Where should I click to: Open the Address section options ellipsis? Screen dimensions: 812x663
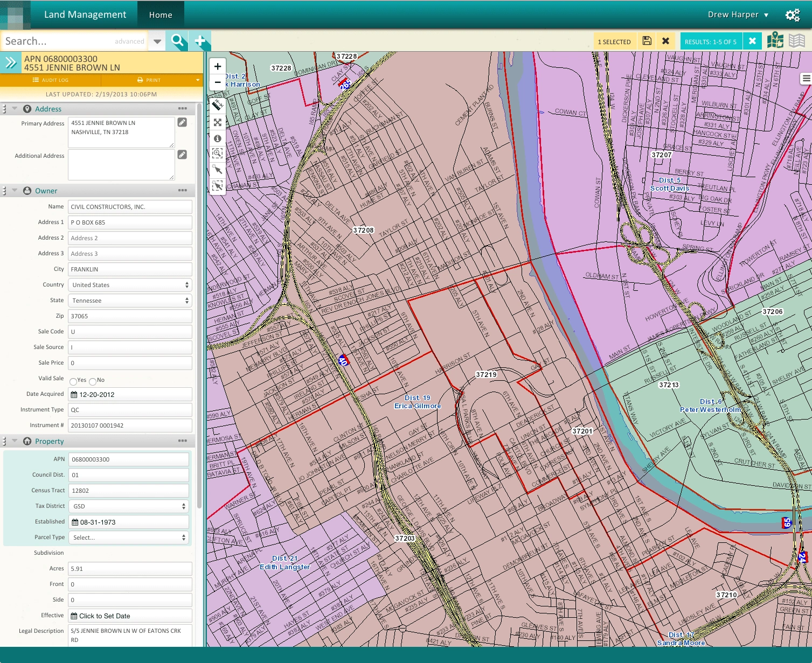tap(183, 109)
